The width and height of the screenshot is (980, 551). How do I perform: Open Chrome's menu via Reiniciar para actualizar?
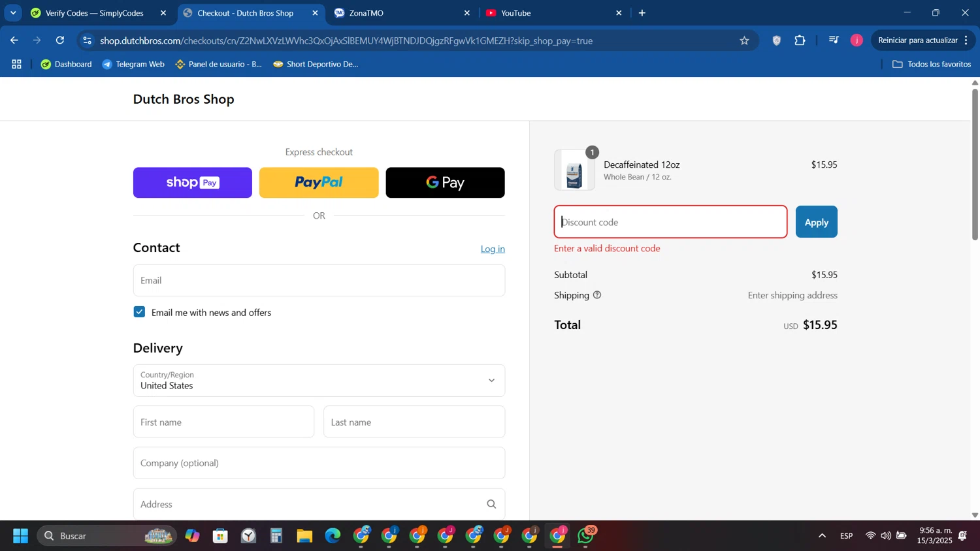923,40
